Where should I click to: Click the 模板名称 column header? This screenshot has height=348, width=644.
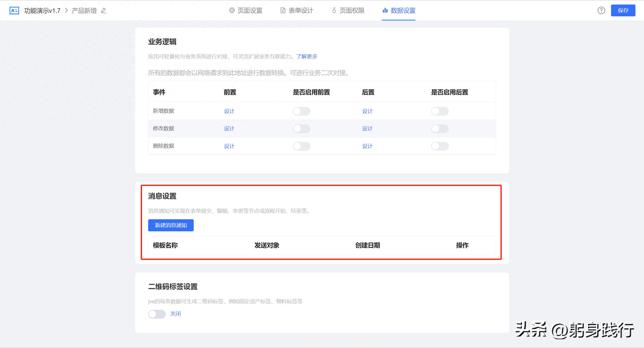[165, 245]
